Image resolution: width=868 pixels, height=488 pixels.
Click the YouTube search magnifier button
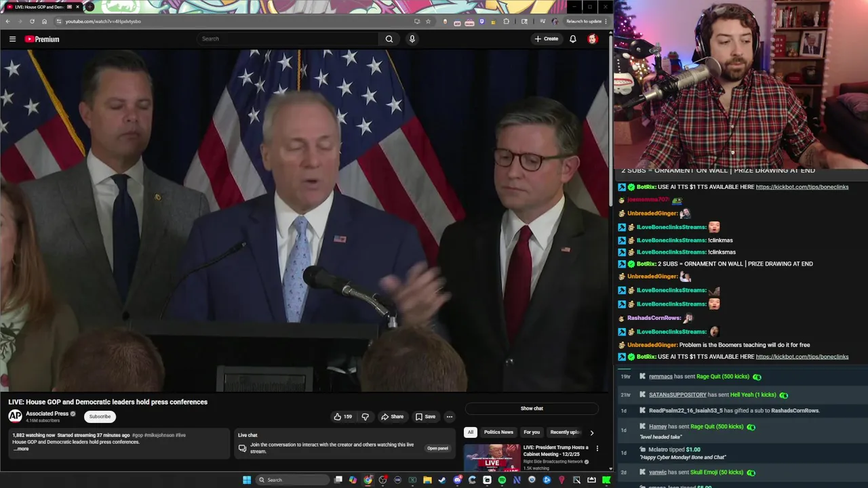click(x=389, y=39)
